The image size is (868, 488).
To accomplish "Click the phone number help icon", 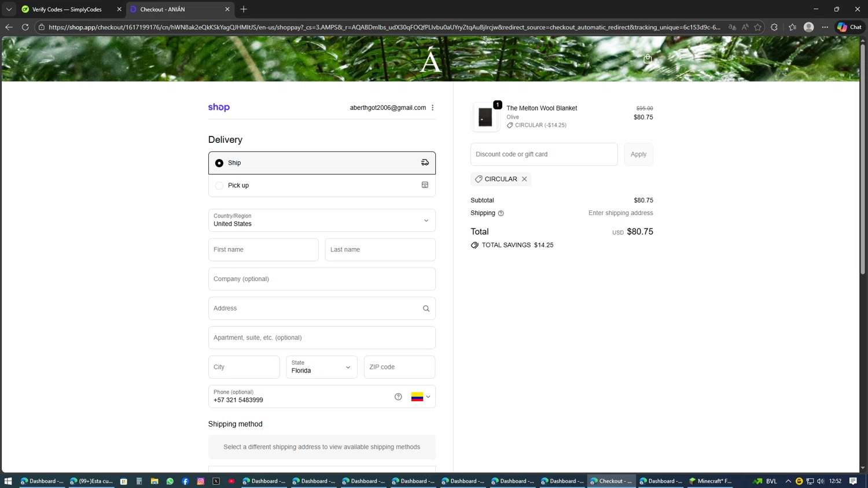I will [x=398, y=397].
